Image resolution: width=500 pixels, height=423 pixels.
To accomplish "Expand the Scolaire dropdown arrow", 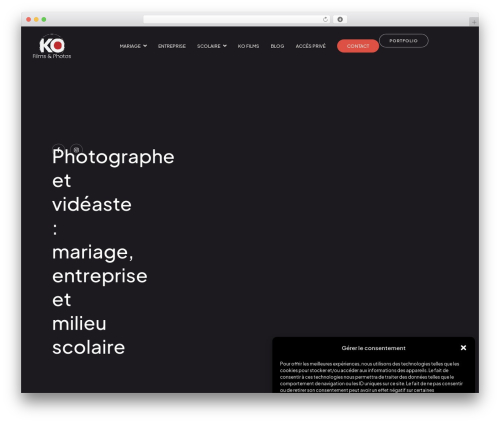I will click(x=225, y=46).
